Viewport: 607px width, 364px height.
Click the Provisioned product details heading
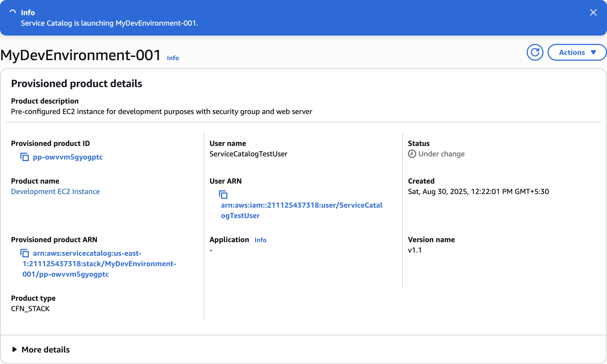[76, 84]
